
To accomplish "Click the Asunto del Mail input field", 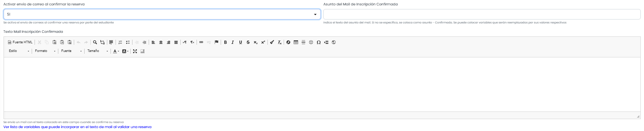I will pos(482,14).
